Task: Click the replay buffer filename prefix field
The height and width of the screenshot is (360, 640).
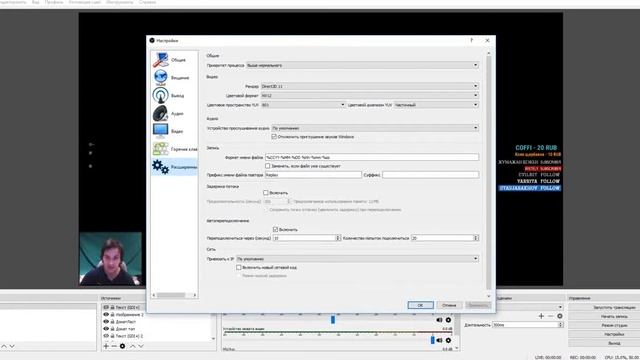Action: point(313,175)
